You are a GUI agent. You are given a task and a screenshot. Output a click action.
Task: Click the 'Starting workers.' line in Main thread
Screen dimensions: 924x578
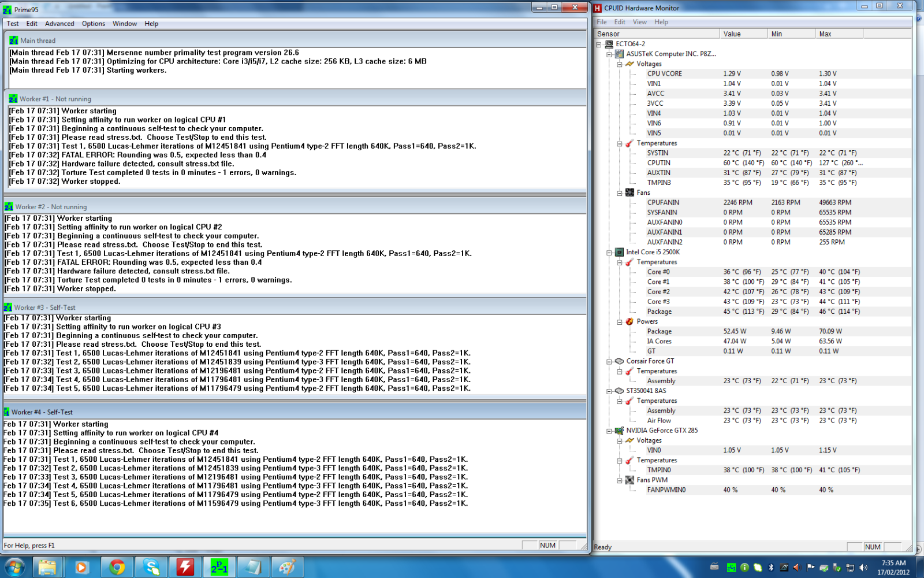88,70
